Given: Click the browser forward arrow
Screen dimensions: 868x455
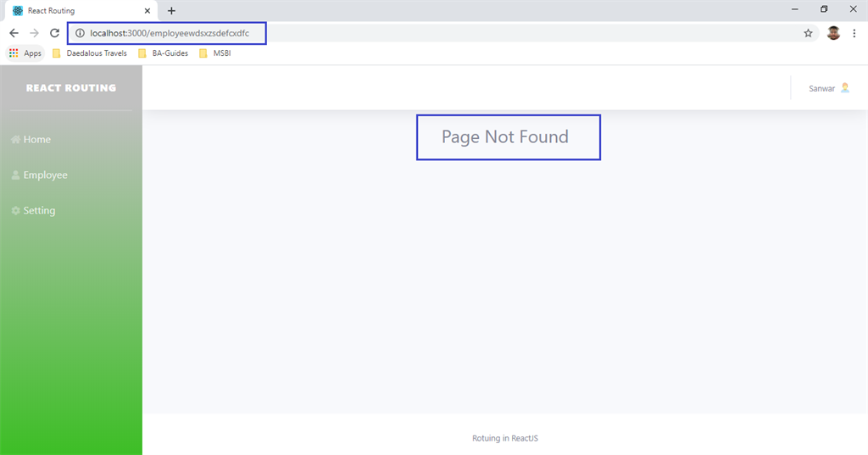Looking at the screenshot, I should 34,33.
